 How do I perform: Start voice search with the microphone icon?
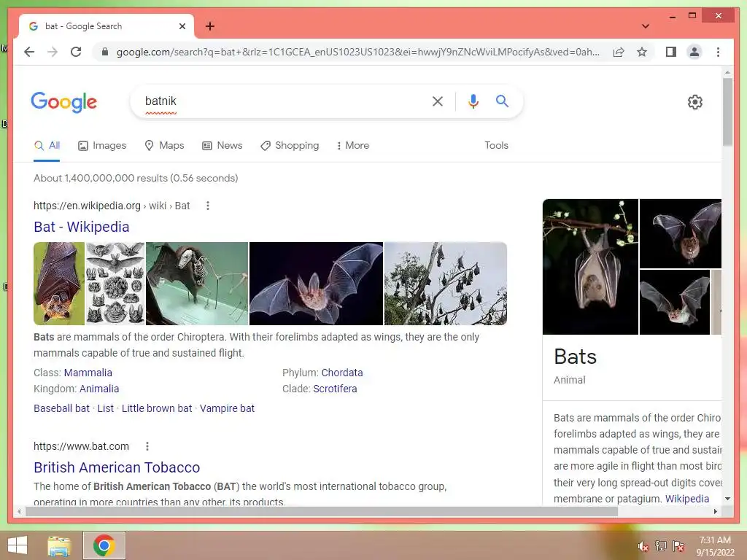(x=473, y=101)
